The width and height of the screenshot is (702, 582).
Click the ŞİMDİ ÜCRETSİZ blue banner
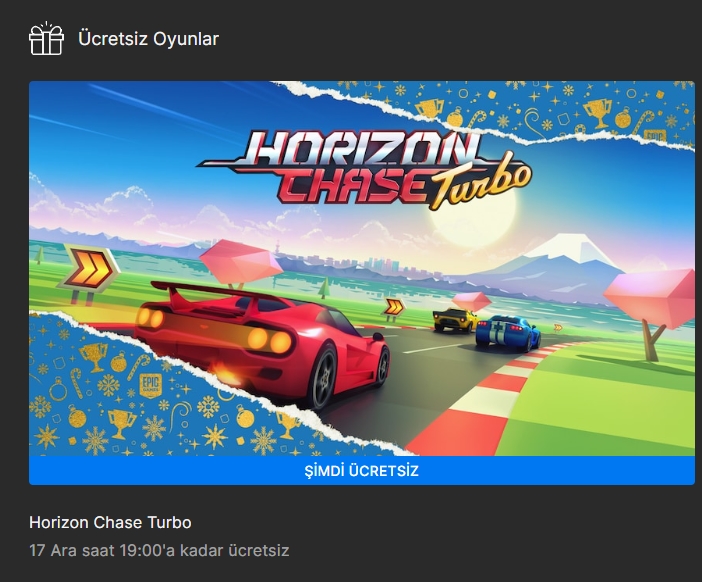coord(362,471)
